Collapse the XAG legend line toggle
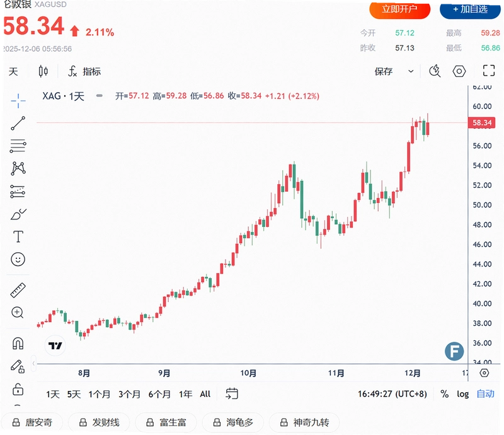Image resolution: width=504 pixels, height=435 pixels. 100,96
